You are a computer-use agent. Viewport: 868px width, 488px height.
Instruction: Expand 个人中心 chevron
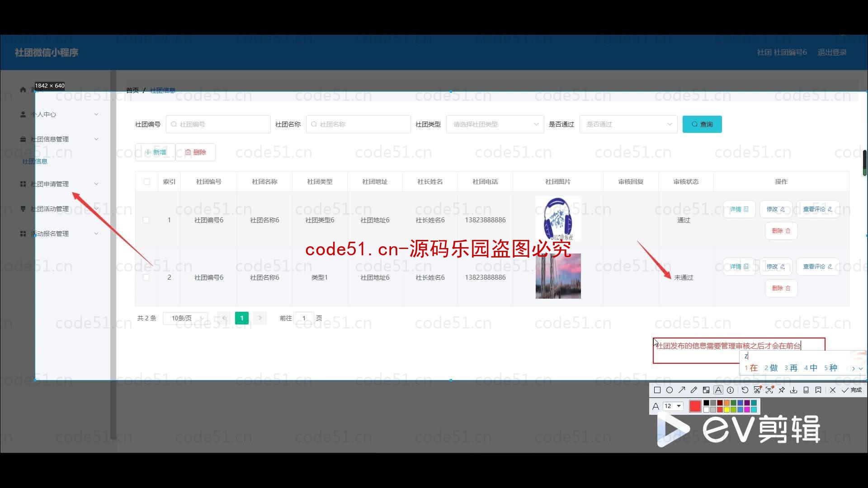96,114
